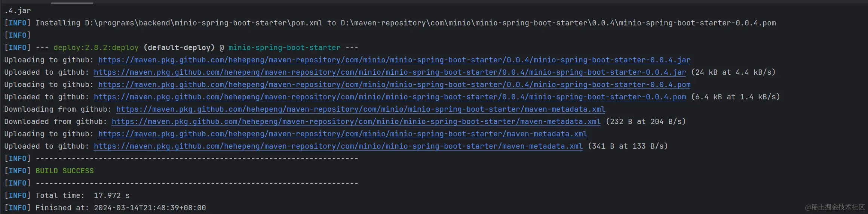Click the cyan minio-spring-boot-starter project name
Image resolution: width=868 pixels, height=214 pixels.
pos(284,48)
